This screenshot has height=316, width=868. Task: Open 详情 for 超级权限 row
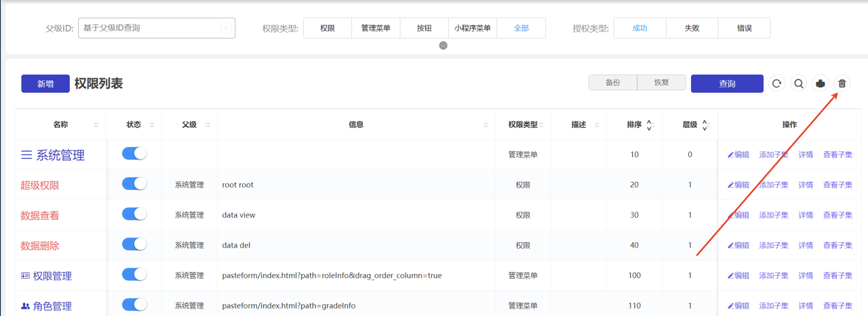coord(806,184)
